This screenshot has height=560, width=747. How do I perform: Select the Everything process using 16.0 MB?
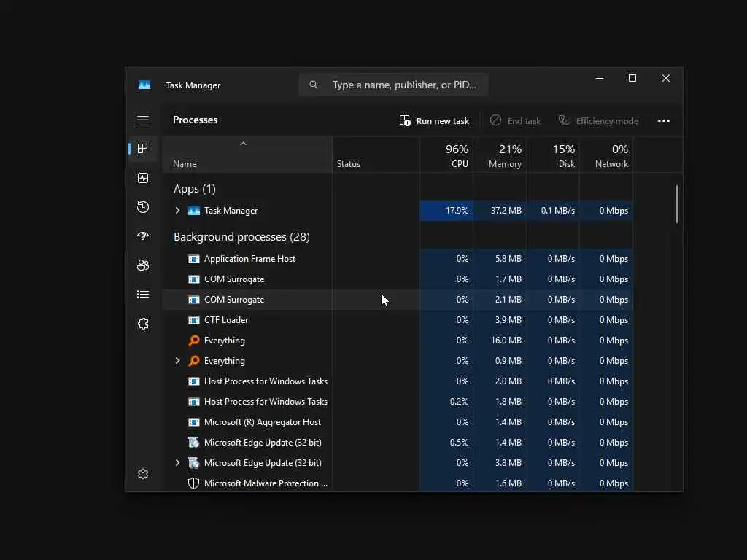coord(398,341)
